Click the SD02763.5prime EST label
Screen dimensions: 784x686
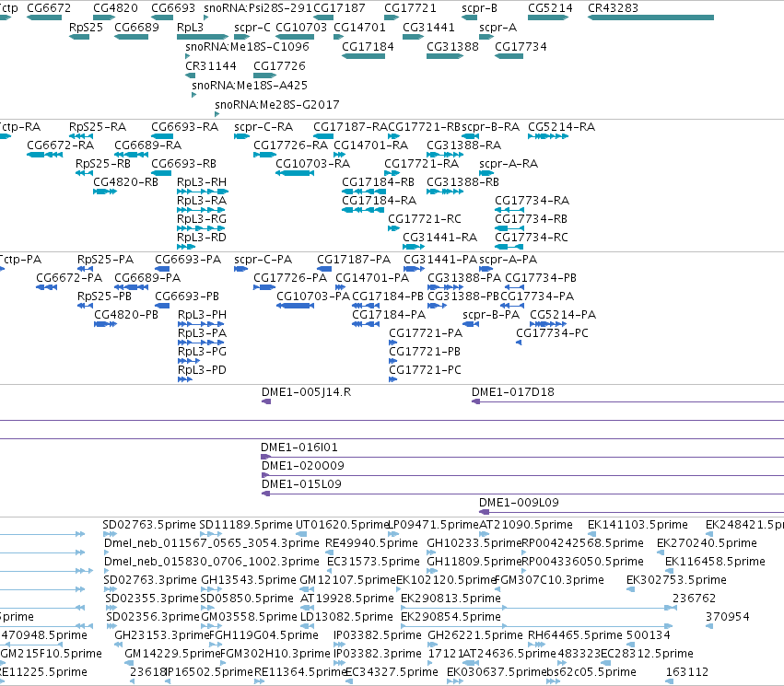[x=149, y=525]
